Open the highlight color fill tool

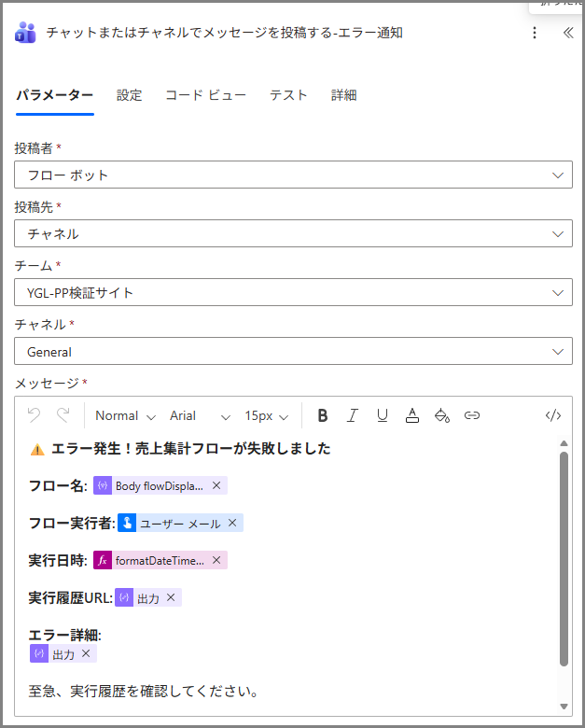pyautogui.click(x=442, y=415)
